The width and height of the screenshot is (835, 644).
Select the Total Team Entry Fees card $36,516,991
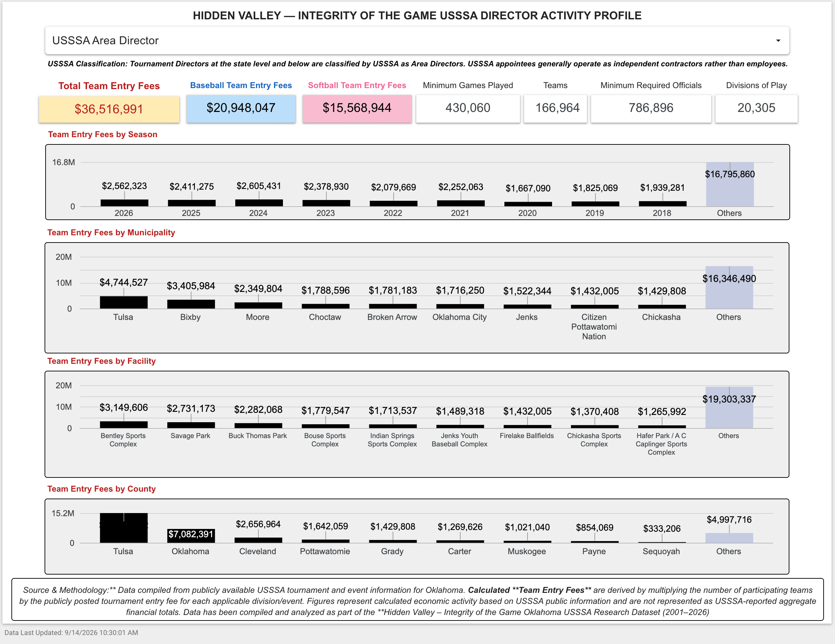[109, 109]
